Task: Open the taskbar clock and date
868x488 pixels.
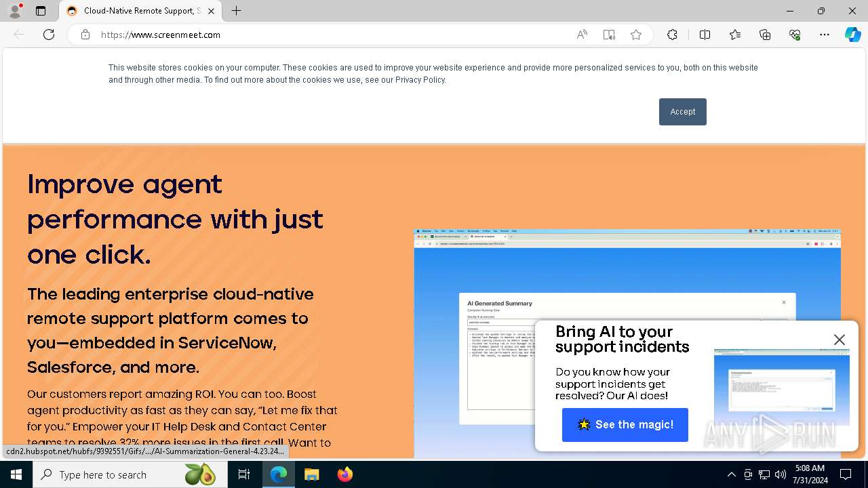Action: pyautogui.click(x=809, y=474)
